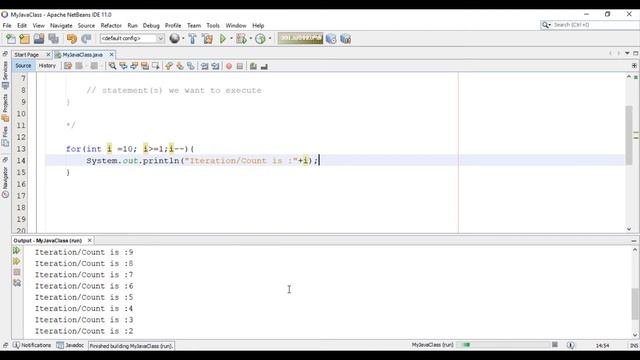
Task: Expand the Profile Project dropdown arrow
Action: (x=269, y=38)
